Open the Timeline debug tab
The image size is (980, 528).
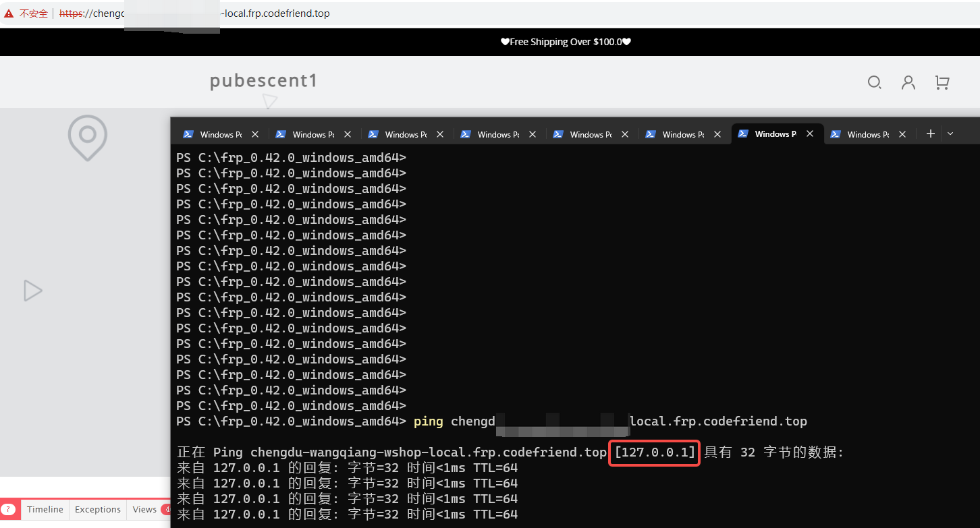45,510
